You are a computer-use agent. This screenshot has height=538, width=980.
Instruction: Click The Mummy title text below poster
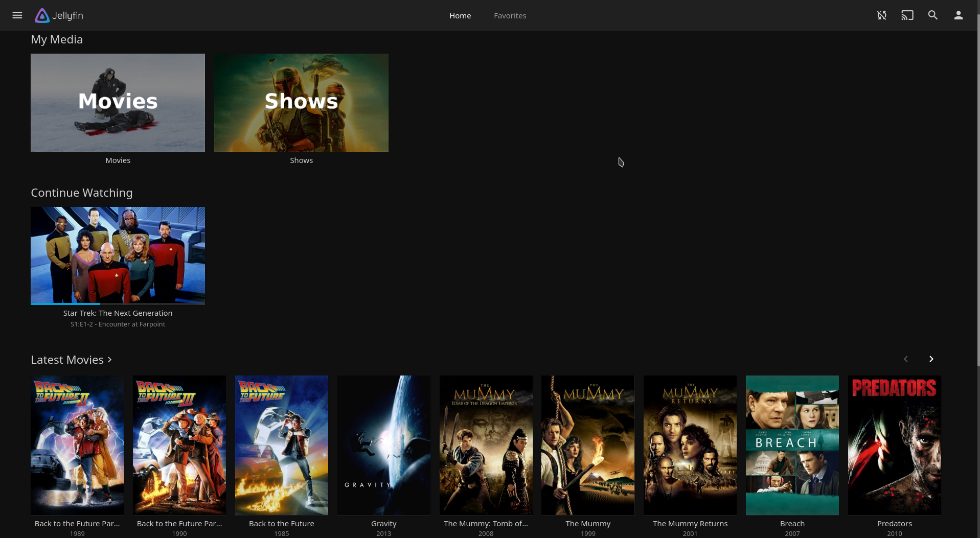coord(588,524)
